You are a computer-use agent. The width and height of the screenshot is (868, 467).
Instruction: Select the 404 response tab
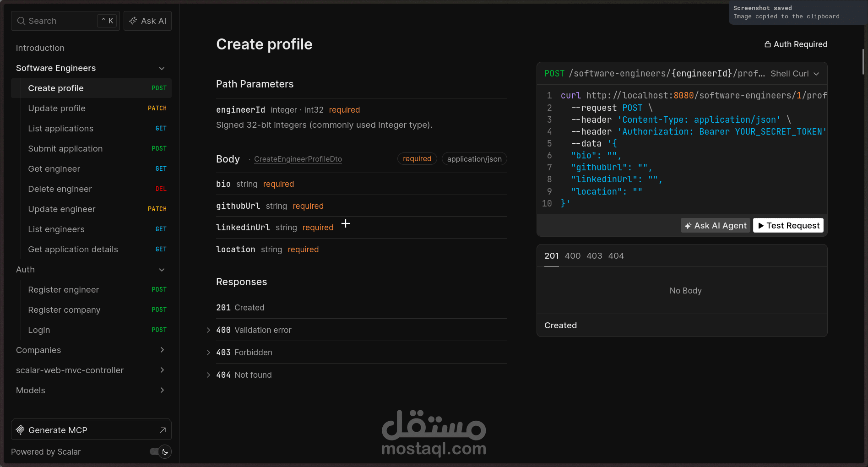coord(616,256)
